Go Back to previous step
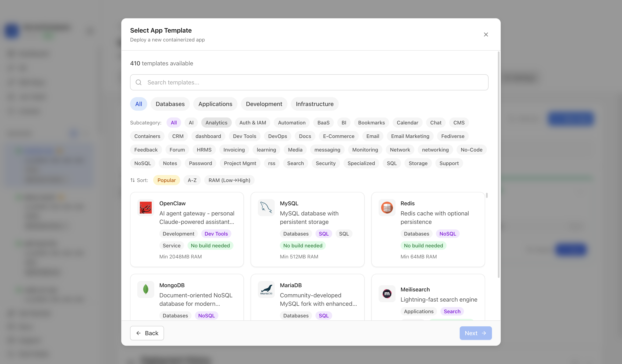 [147, 333]
